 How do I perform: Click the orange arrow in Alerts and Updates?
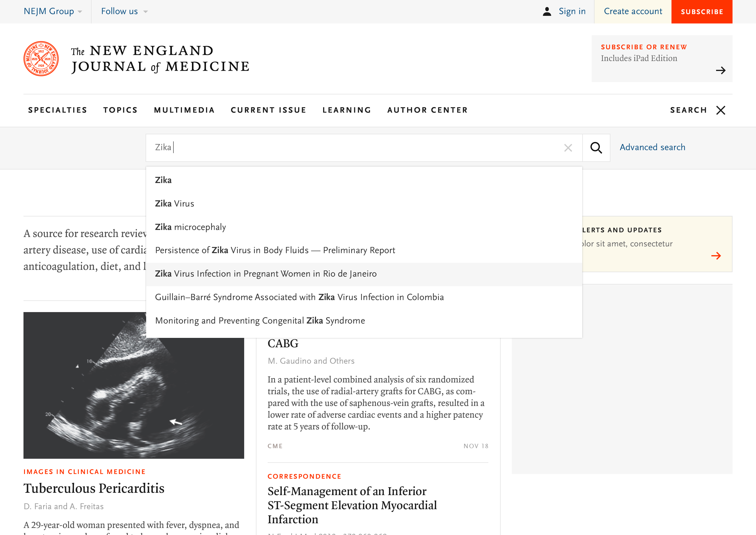(716, 256)
